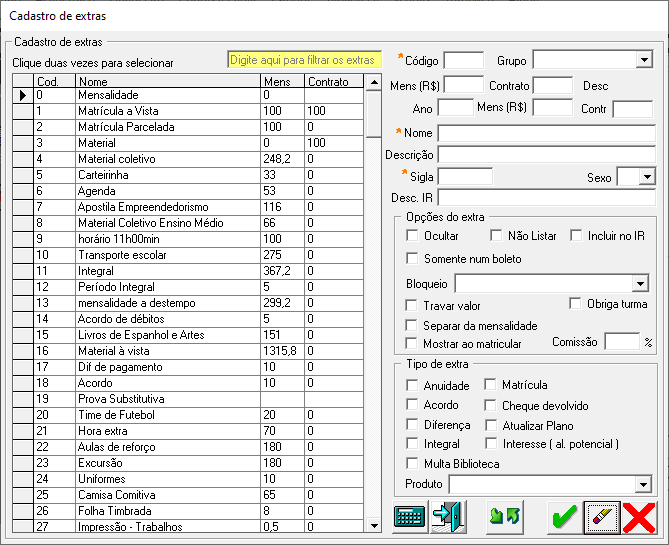
Task: Click the green refresh arrows icon
Action: coord(504,517)
